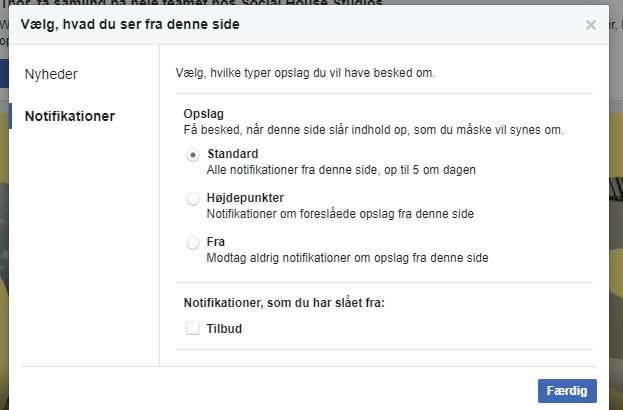Viewport: 623px width, 410px height.
Task: Open the Notifikationer tab
Action: [x=69, y=116]
